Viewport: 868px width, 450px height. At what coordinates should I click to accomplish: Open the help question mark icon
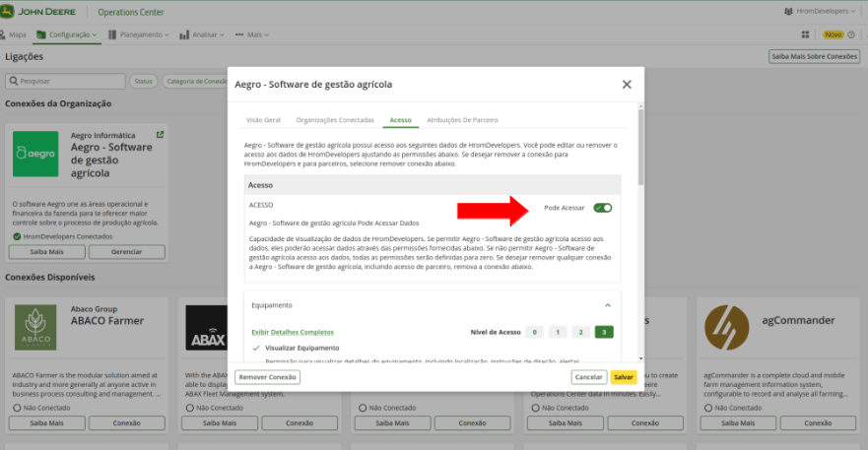852,34
